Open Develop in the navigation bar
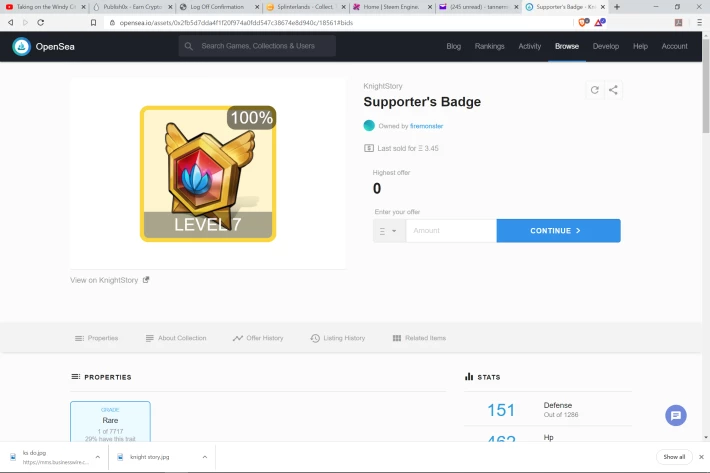 [606, 46]
